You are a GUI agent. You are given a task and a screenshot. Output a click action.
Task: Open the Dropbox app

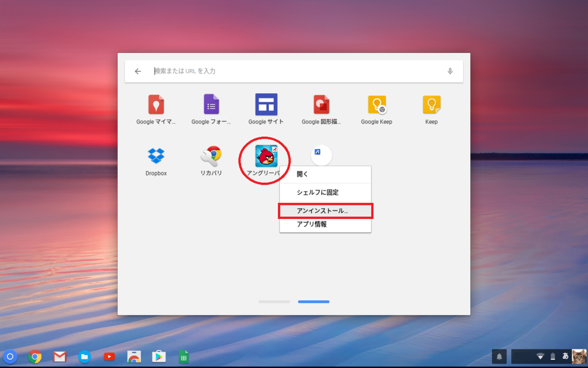156,155
